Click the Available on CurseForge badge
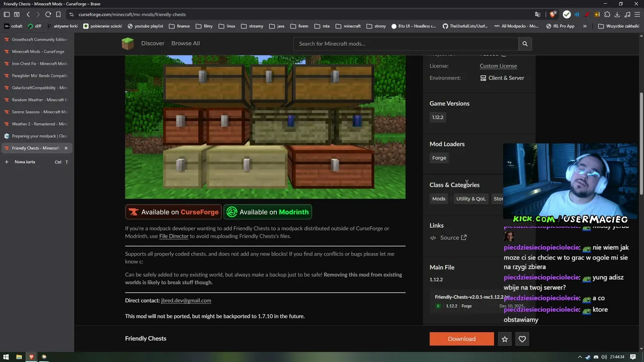The height and width of the screenshot is (362, 644). (x=174, y=212)
